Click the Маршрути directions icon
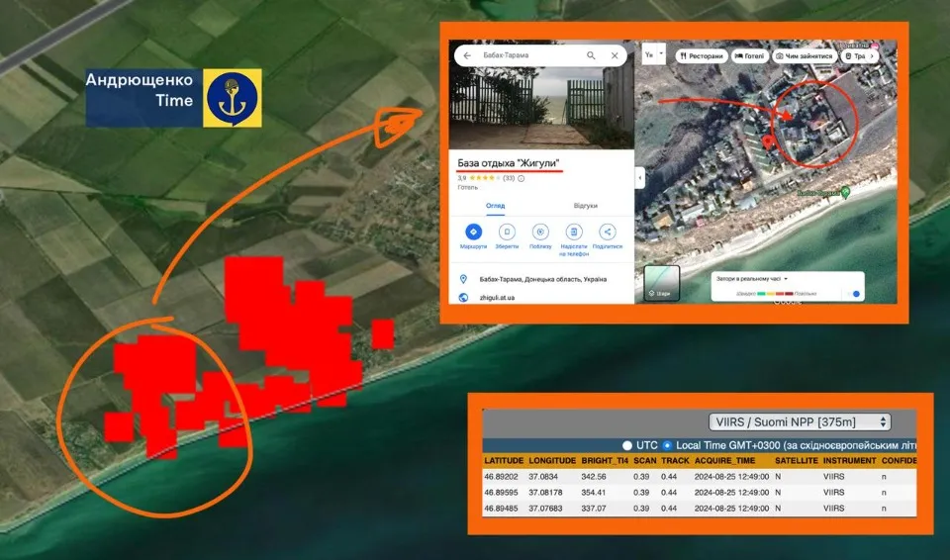This screenshot has height=560, width=950. [473, 232]
